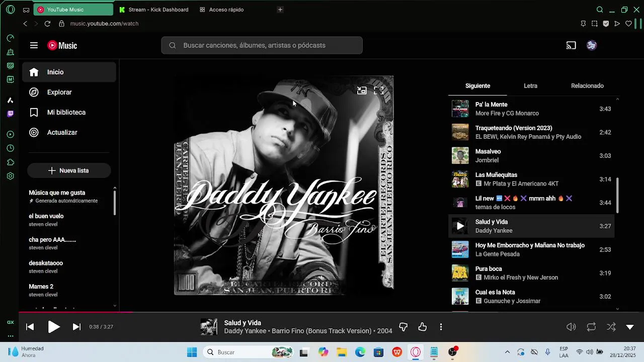Select Las Muñequitas in queue
This screenshot has height=362, width=644.
pos(531,179)
